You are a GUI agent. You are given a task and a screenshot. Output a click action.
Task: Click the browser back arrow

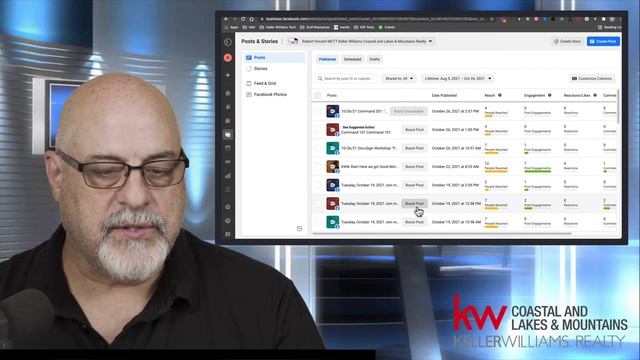226,19
